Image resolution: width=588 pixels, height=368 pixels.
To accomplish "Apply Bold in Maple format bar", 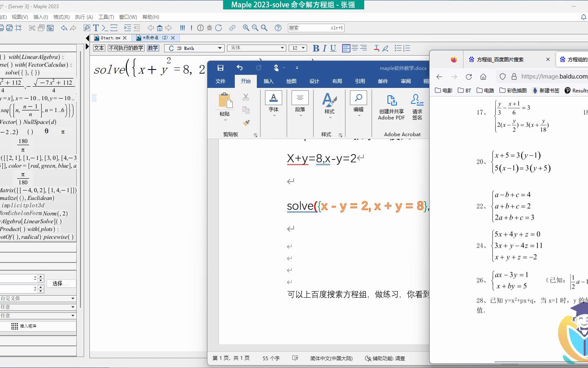I will tap(316, 48).
